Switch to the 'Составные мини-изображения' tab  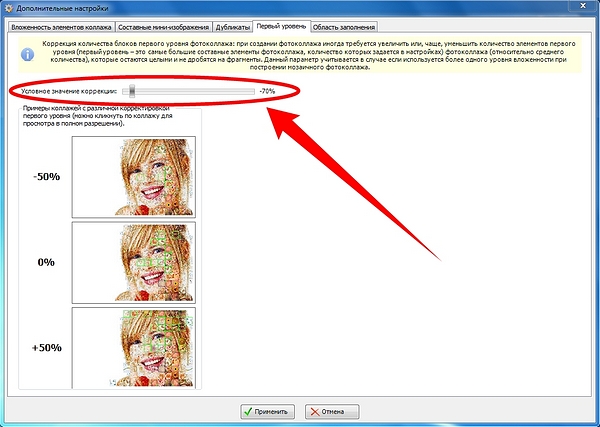tap(155, 24)
